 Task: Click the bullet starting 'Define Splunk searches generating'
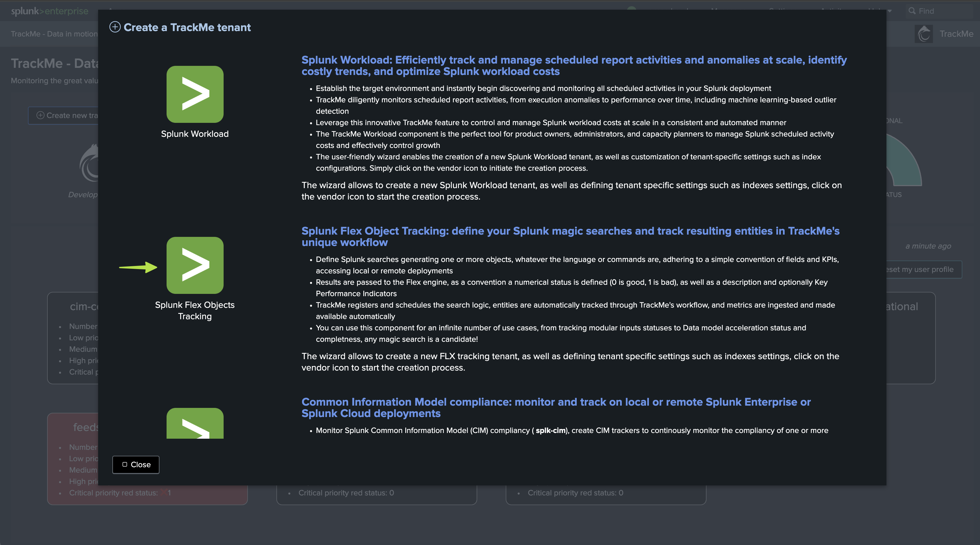(577, 265)
